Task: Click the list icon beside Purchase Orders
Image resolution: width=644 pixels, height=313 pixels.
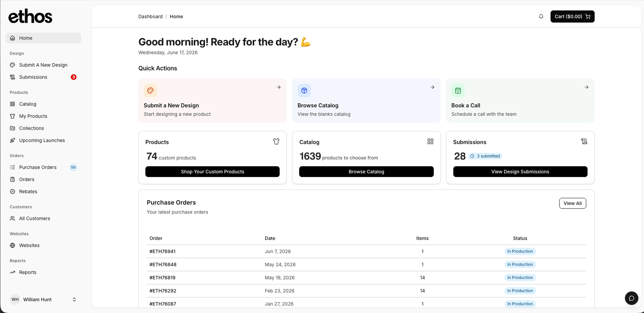Action: coord(13,167)
